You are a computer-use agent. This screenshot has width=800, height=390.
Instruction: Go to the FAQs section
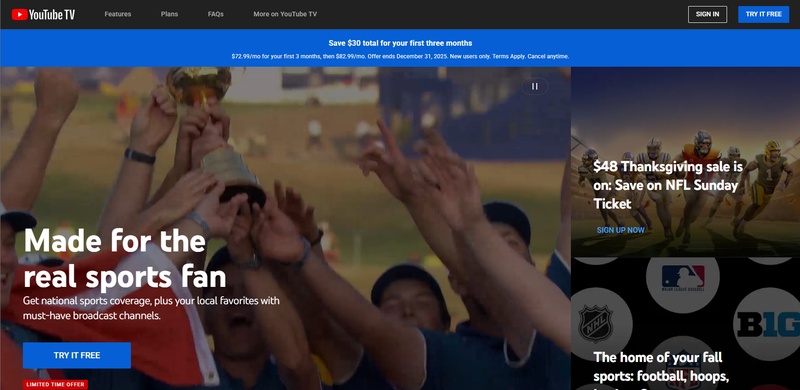click(x=216, y=14)
